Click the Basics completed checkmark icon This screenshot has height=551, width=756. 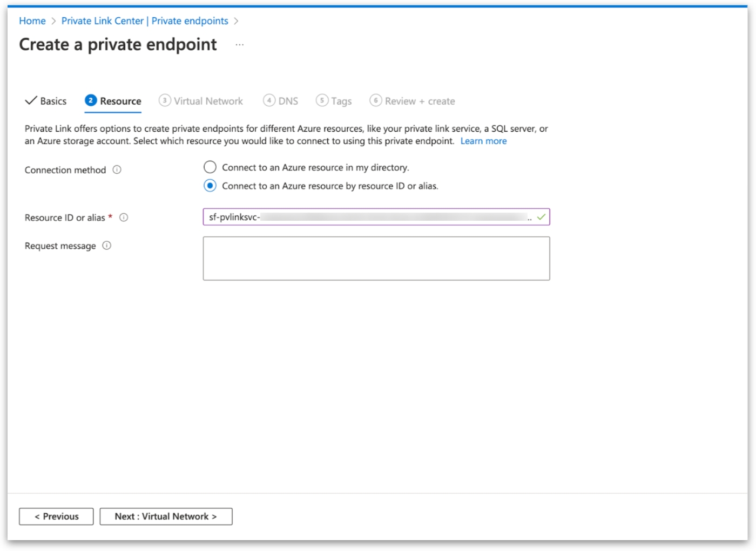(x=31, y=101)
